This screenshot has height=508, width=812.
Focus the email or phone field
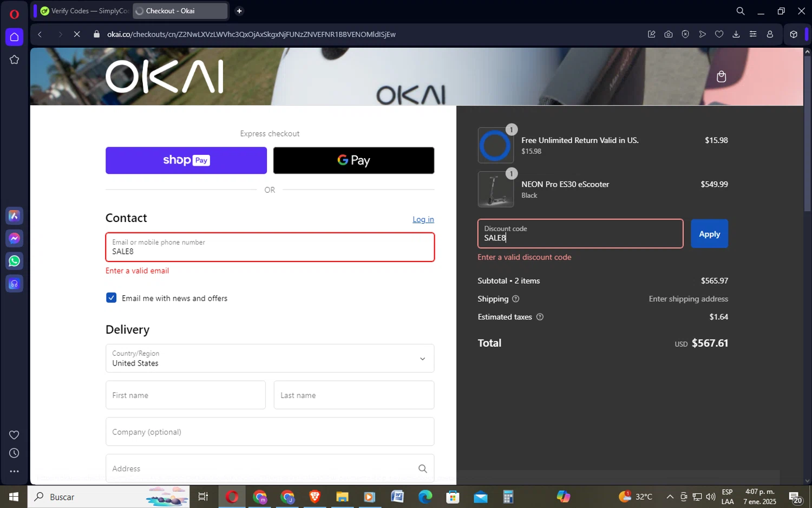tap(270, 247)
